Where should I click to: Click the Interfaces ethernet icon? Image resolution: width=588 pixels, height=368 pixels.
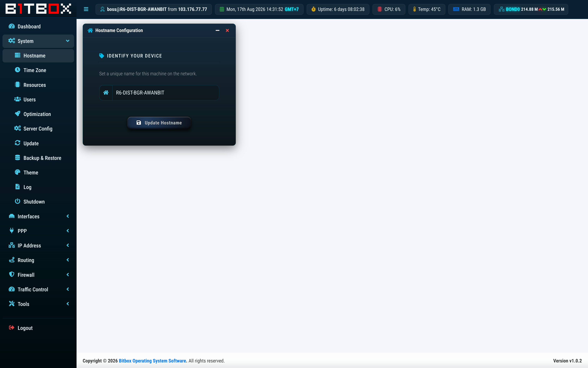[12, 216]
